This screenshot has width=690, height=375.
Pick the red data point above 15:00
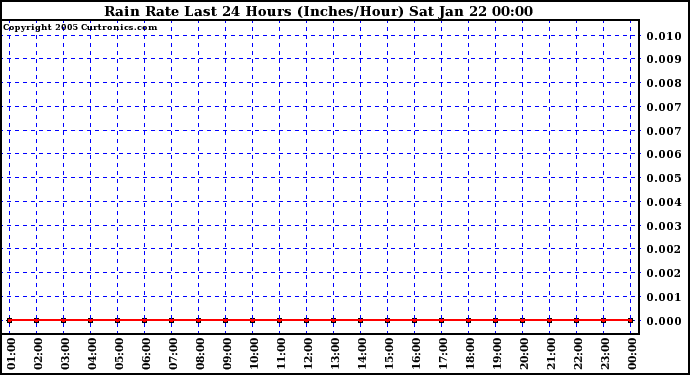coord(388,320)
